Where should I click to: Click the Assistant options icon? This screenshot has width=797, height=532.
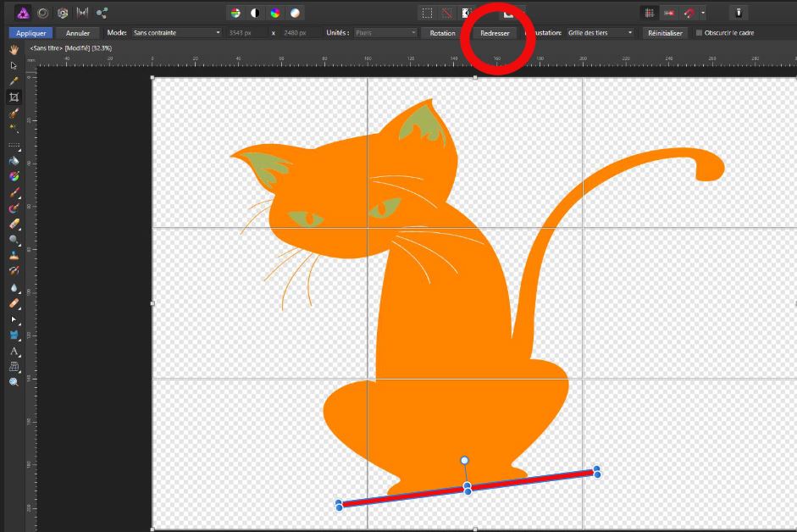point(739,14)
